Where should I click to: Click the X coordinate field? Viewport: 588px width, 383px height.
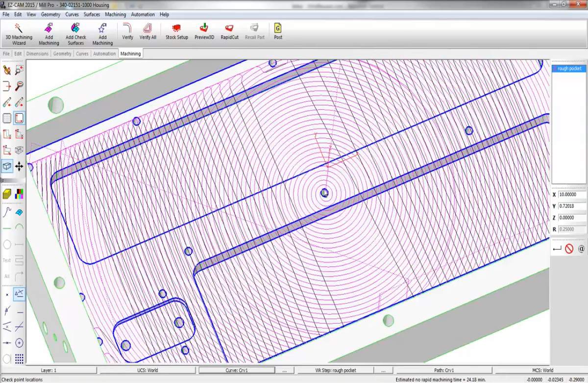point(572,195)
